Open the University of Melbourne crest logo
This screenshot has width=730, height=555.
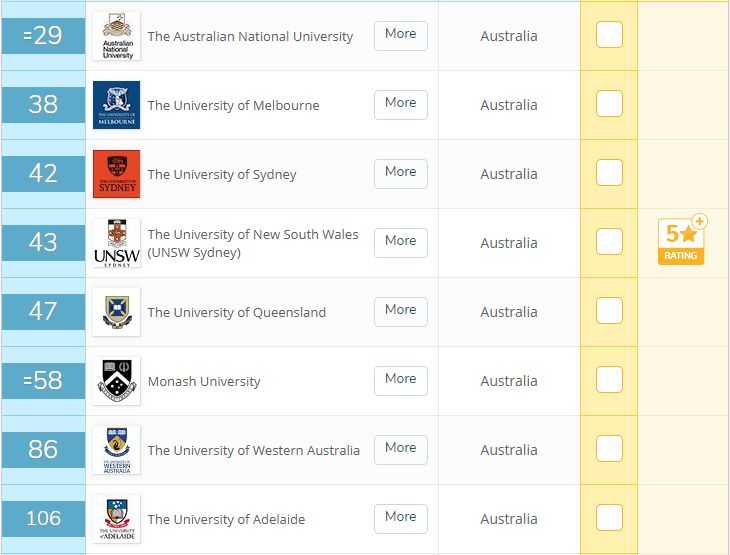click(x=116, y=105)
